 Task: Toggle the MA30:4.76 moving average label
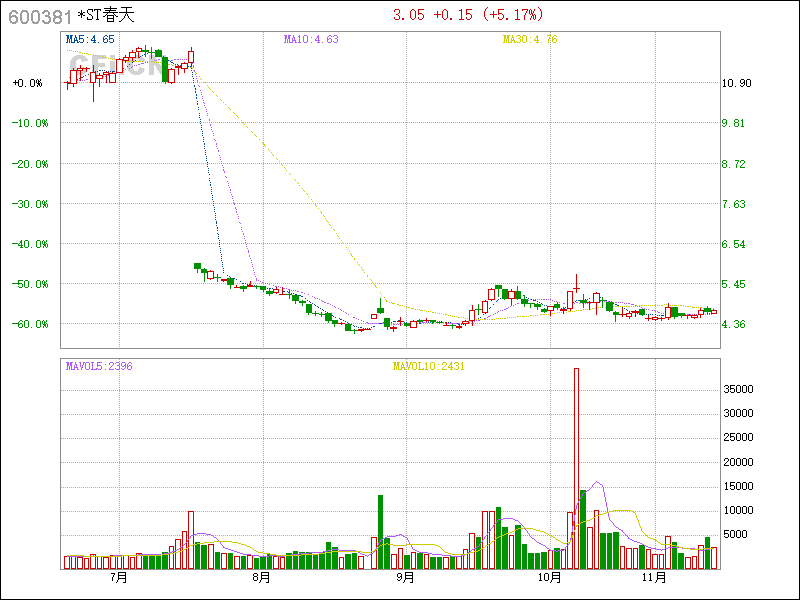[x=529, y=40]
